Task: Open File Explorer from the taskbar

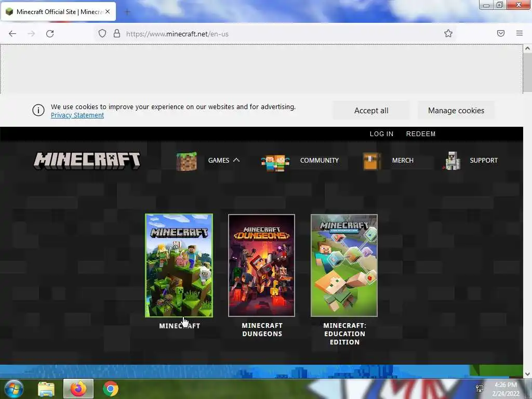Action: [46, 389]
